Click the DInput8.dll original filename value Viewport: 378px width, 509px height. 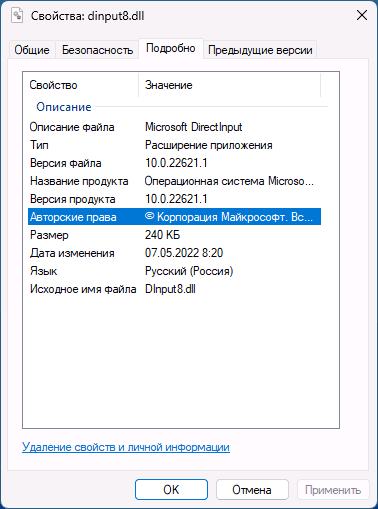coord(170,289)
